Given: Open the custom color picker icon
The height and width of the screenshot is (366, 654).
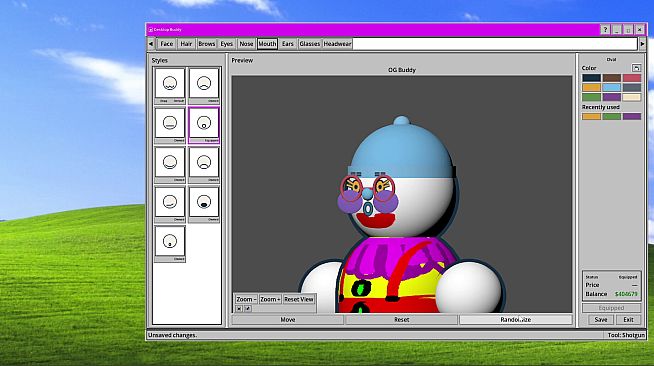Looking at the screenshot, I should [x=636, y=68].
